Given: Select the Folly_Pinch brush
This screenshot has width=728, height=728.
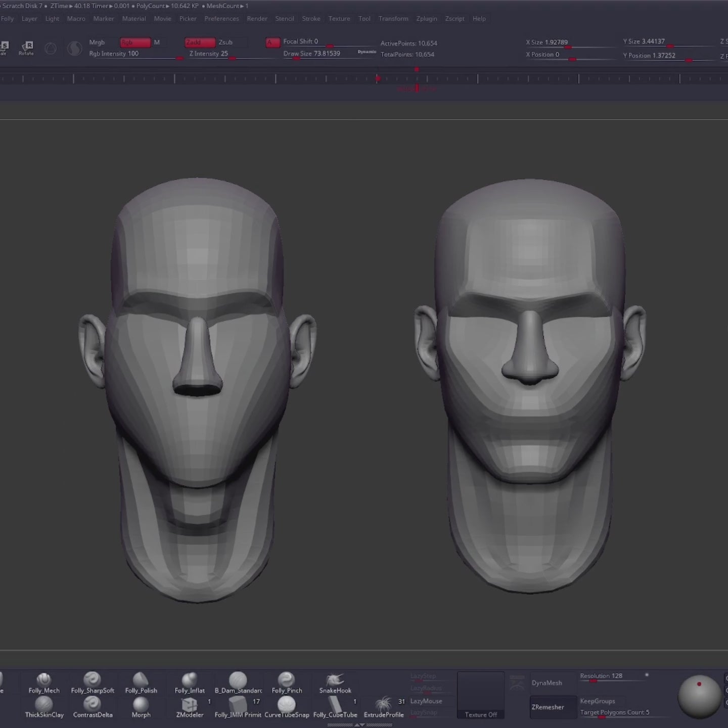Looking at the screenshot, I should (x=287, y=683).
